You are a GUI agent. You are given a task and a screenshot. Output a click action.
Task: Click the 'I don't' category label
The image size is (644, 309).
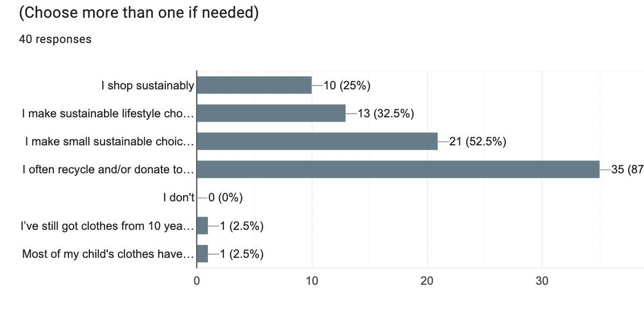pyautogui.click(x=179, y=198)
